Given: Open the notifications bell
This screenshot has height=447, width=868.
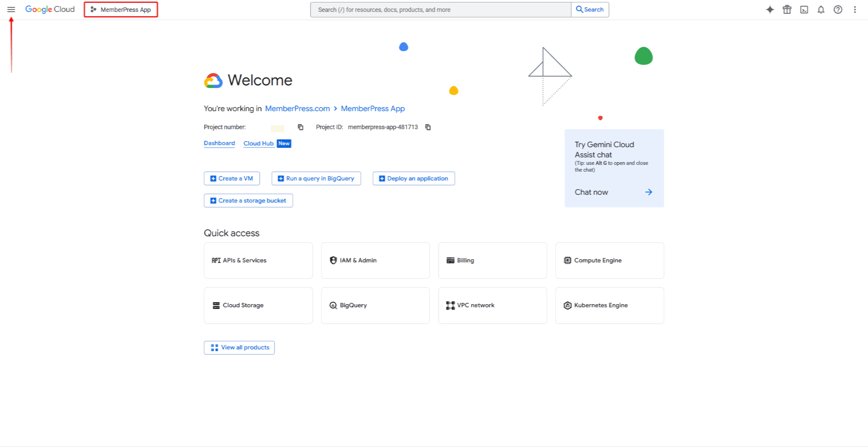Looking at the screenshot, I should (821, 10).
